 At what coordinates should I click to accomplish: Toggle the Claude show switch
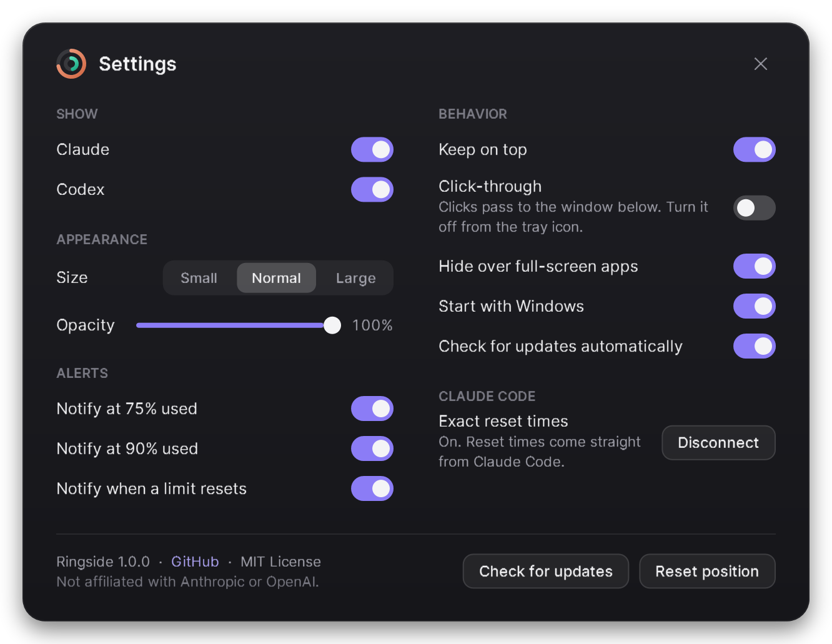tap(372, 150)
